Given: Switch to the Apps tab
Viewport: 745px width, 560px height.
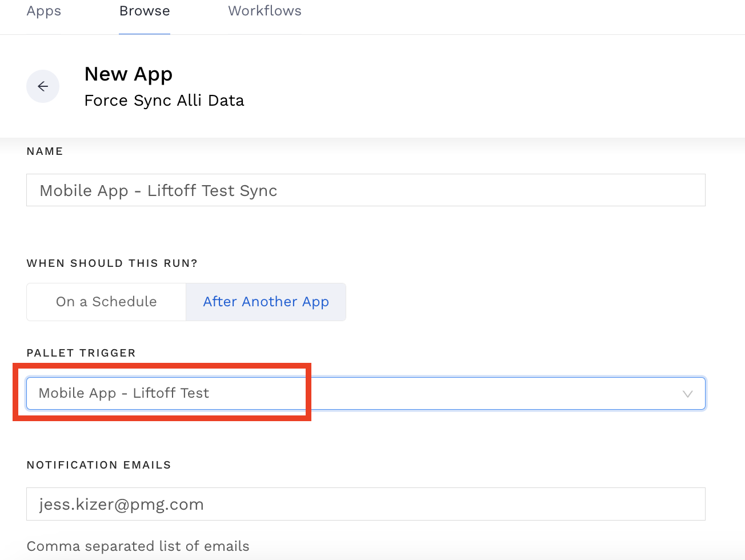Looking at the screenshot, I should (43, 11).
